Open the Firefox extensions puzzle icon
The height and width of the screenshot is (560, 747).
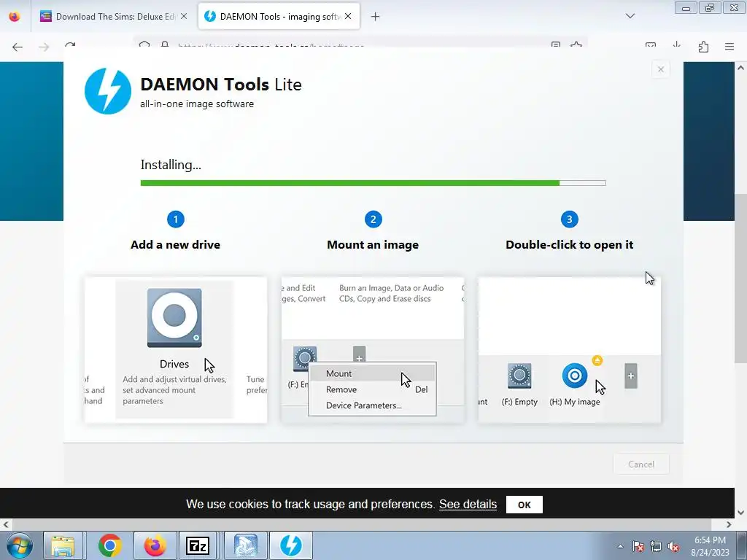click(x=703, y=47)
